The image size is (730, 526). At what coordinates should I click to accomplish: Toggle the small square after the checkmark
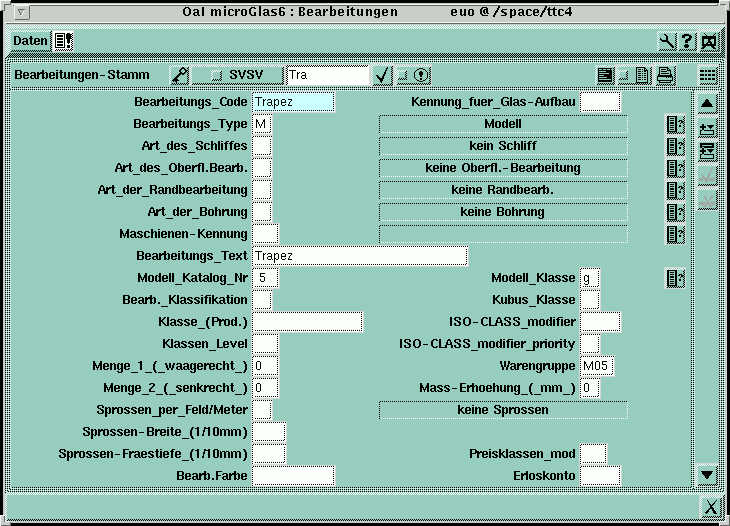(402, 75)
